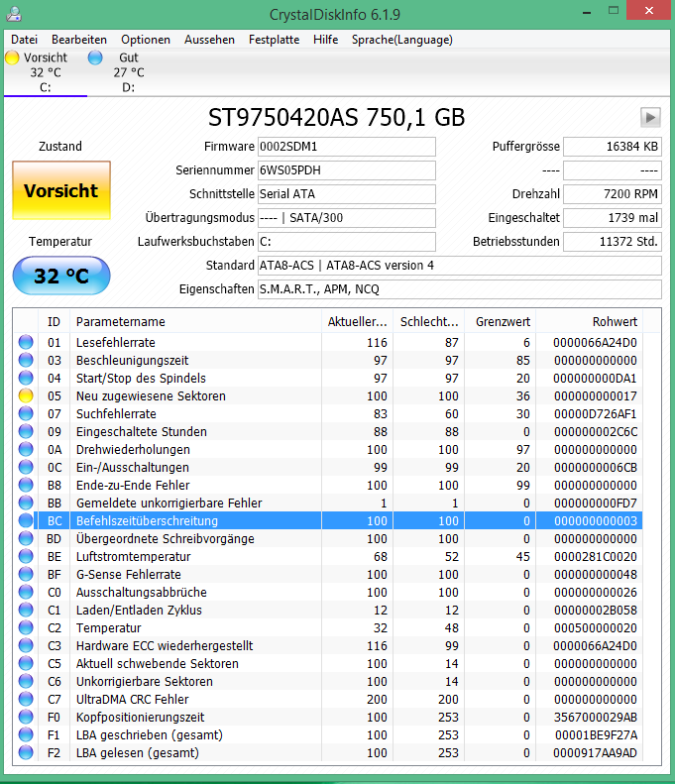The image size is (675, 784).
Task: Close the CrystalDiskInfo window
Action: (648, 11)
